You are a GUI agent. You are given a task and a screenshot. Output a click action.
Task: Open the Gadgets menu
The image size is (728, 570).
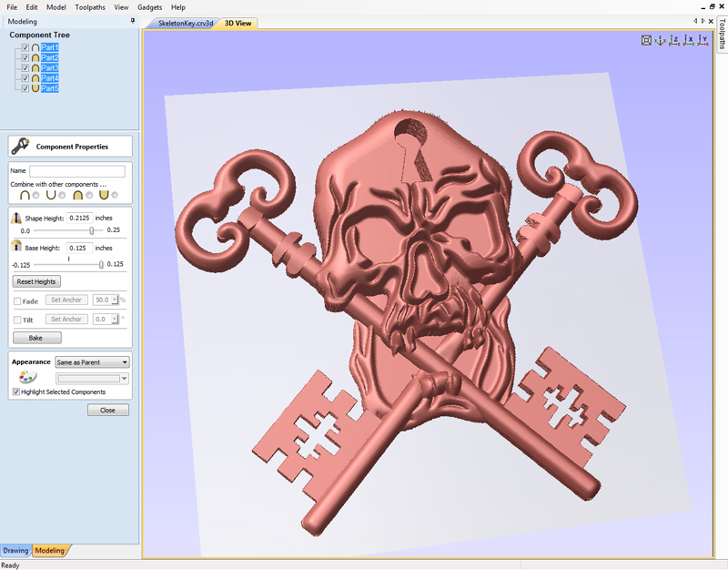149,7
